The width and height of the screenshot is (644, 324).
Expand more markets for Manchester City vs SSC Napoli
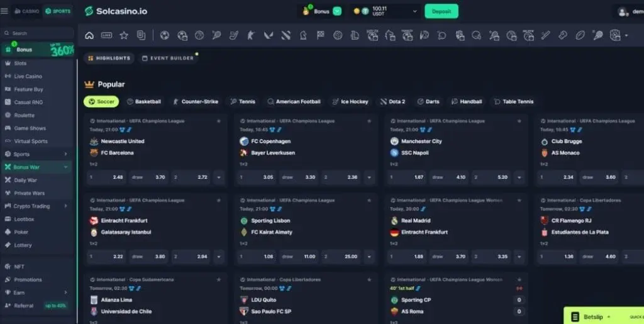519,177
